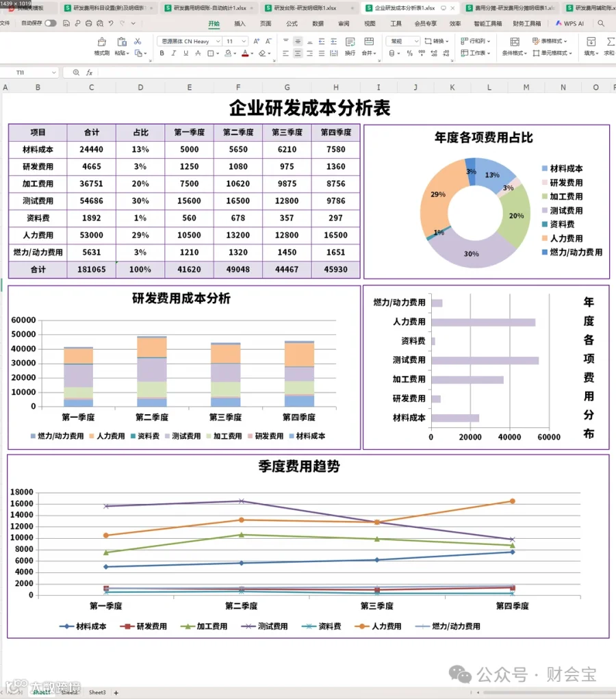Click the fill color bucket swatch

tap(228, 53)
